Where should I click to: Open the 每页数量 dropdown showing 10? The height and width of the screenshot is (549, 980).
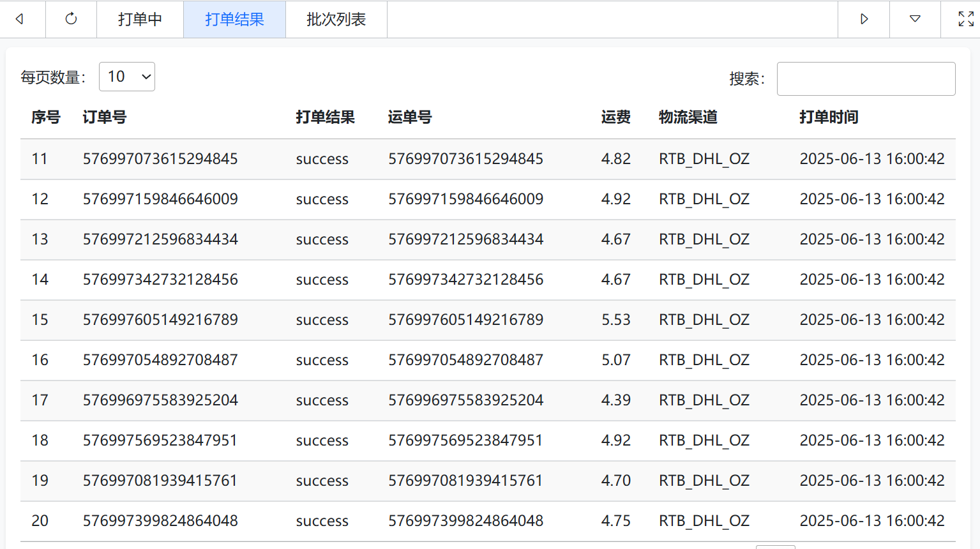127,77
